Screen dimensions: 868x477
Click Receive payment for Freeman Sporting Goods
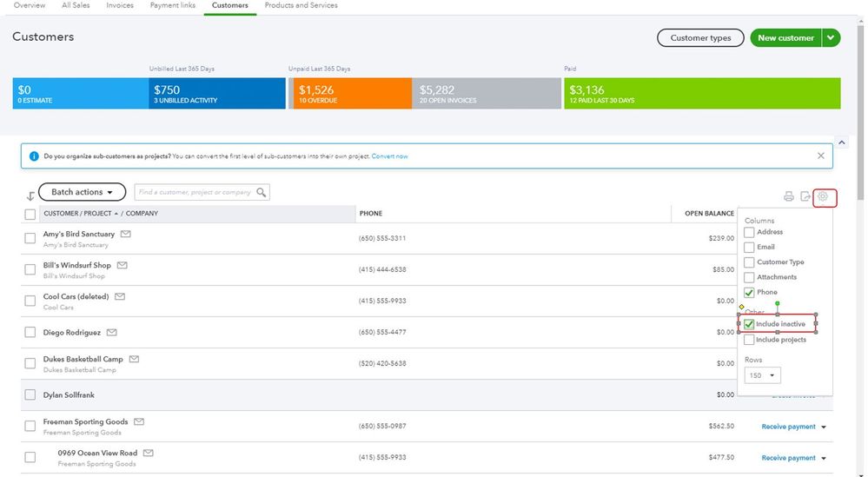pos(788,427)
